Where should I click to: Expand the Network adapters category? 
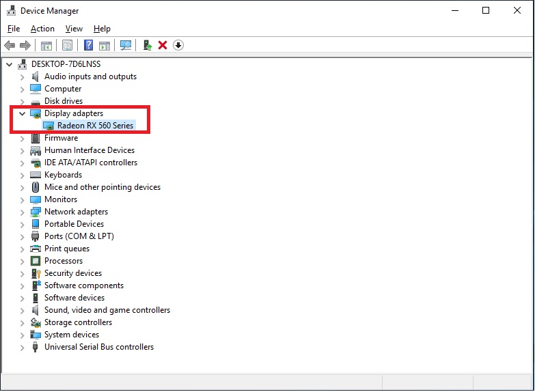pyautogui.click(x=23, y=212)
